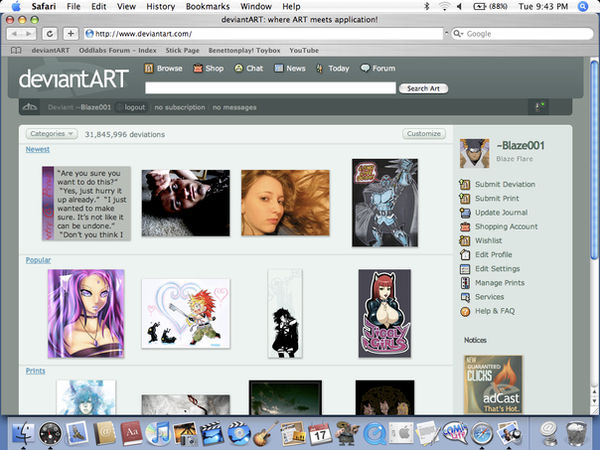The width and height of the screenshot is (600, 450).
Task: Click the Submit Print icon
Action: click(x=465, y=199)
